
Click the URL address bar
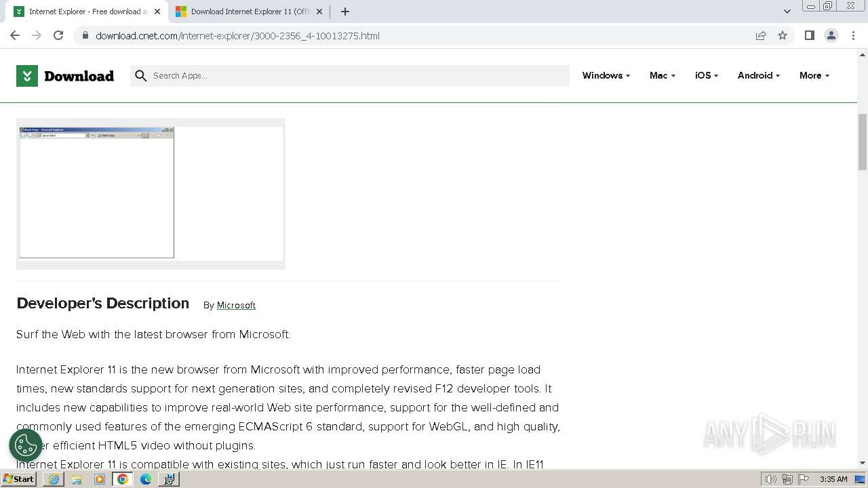tap(420, 35)
